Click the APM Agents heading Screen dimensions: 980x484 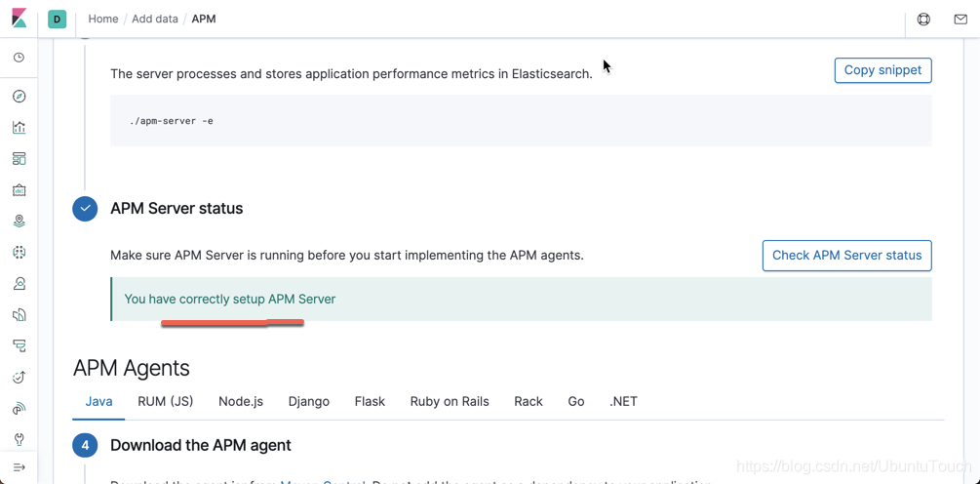(132, 368)
